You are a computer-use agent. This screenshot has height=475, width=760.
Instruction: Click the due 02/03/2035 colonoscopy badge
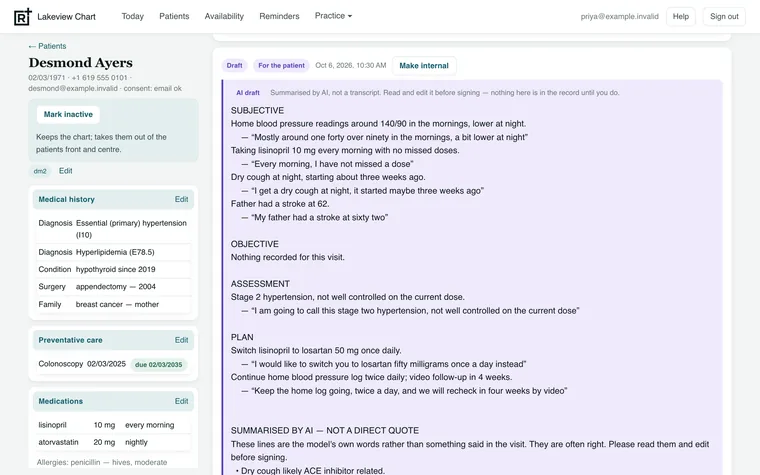tap(158, 364)
